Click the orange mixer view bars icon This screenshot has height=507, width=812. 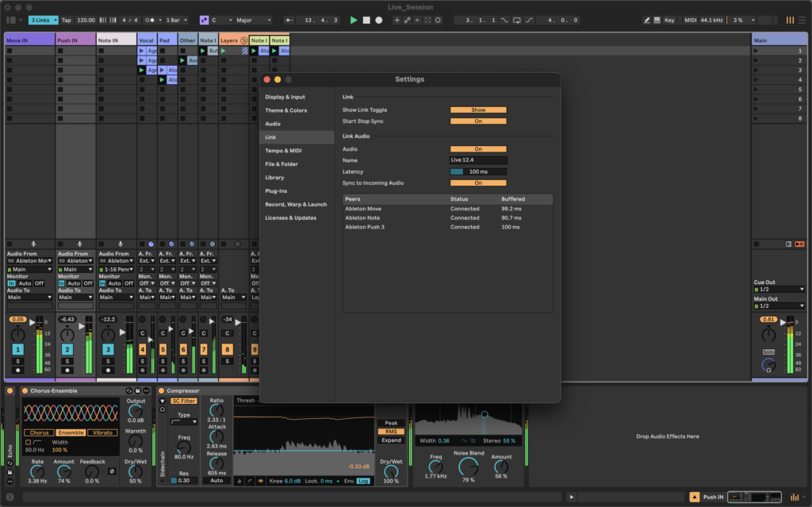pos(790,20)
